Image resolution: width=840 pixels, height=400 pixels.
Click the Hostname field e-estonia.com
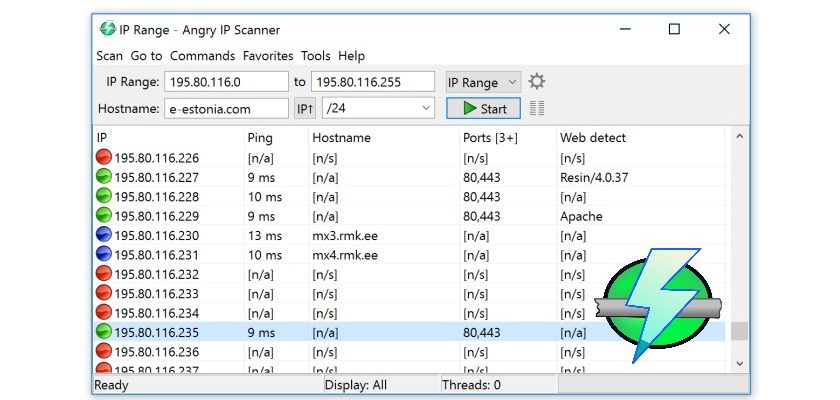click(226, 109)
